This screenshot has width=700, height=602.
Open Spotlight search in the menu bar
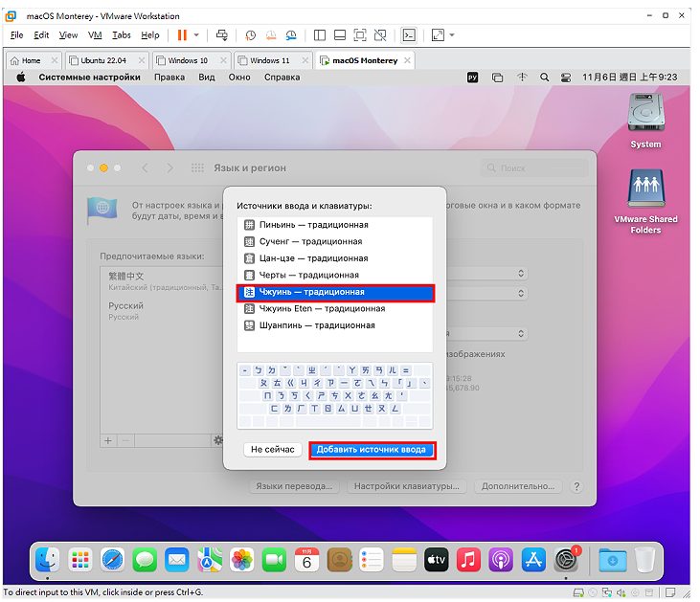coord(544,78)
